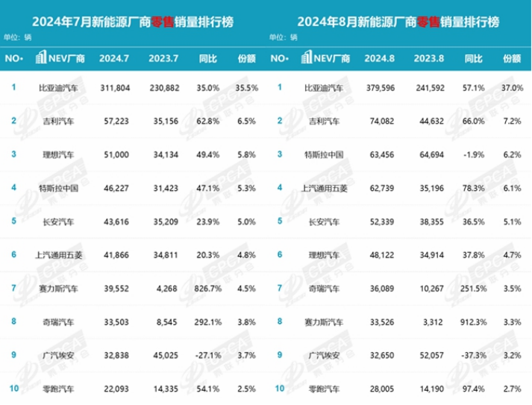The height and width of the screenshot is (405, 532).
Task: Click the value 43,616
Action: point(116,222)
